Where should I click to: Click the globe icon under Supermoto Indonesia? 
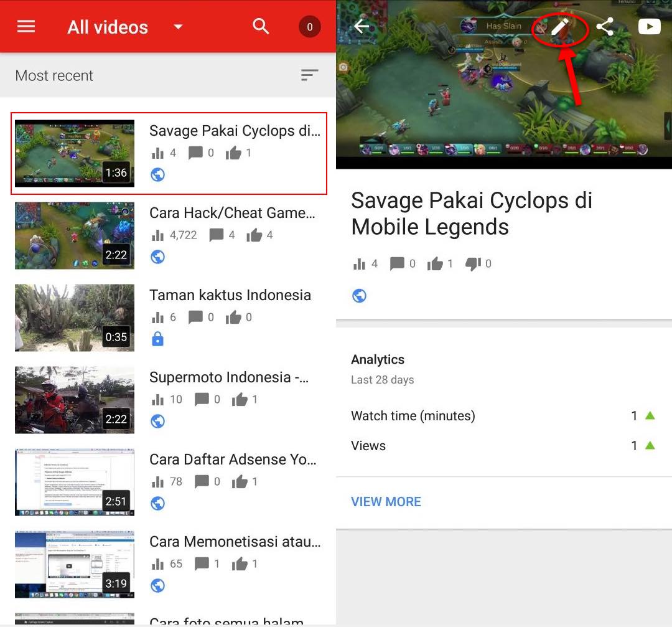[157, 421]
